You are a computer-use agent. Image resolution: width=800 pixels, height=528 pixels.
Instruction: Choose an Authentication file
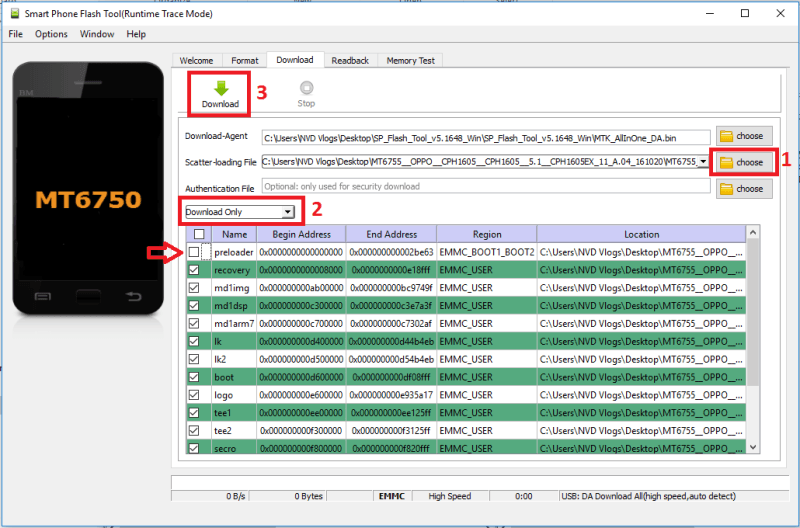[x=744, y=189]
